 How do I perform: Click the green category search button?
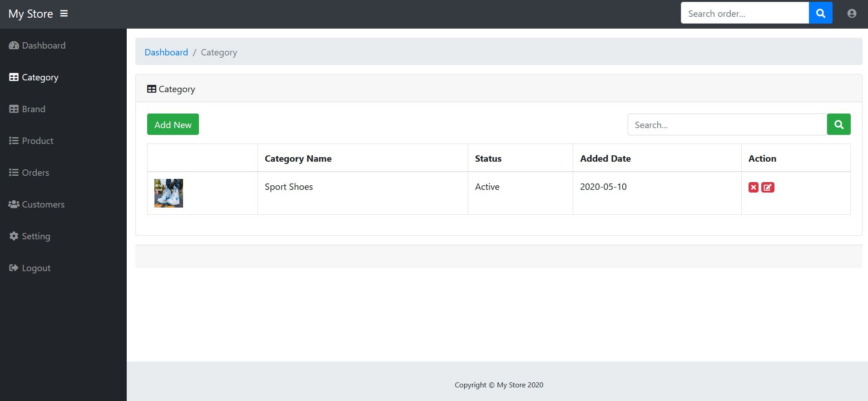coord(838,124)
